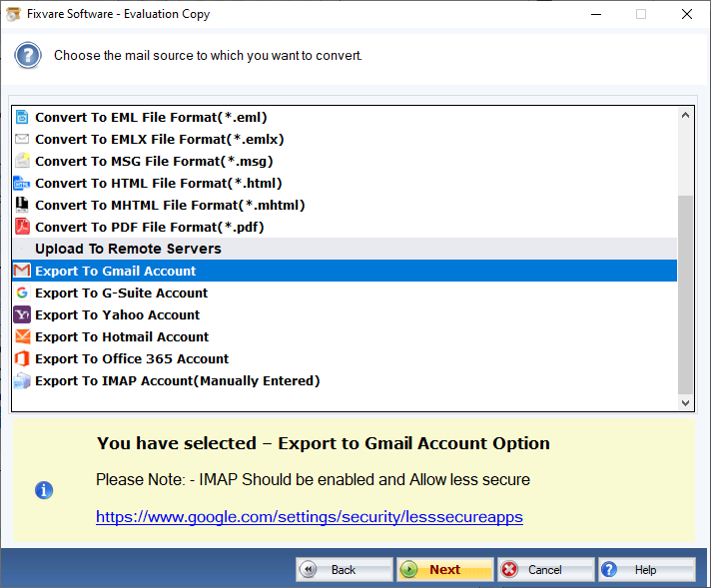Select Export To G-Suite Account

tap(345, 293)
